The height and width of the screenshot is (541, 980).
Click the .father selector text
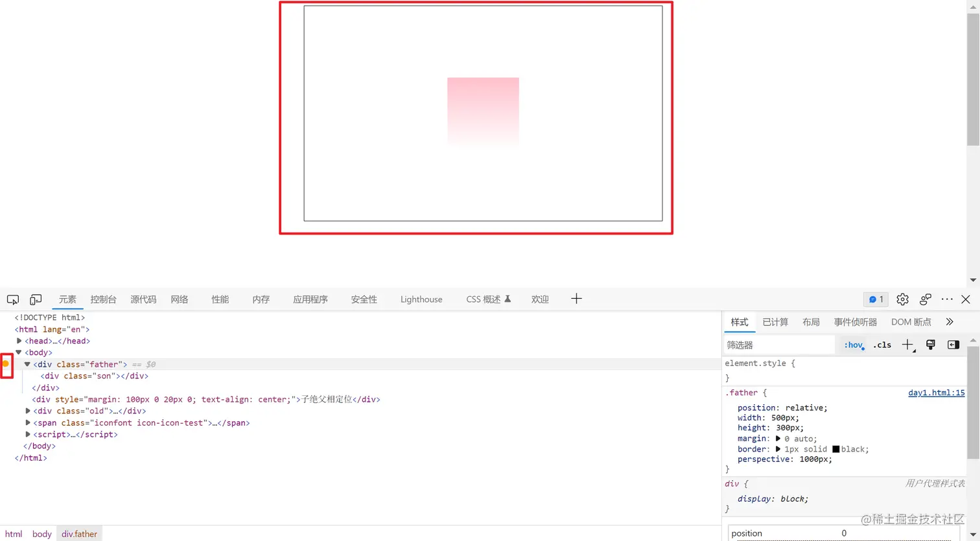pyautogui.click(x=741, y=393)
